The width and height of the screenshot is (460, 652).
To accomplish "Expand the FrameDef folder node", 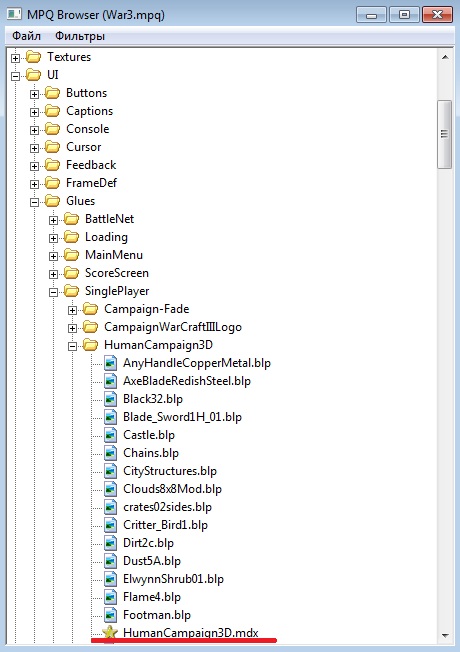I will click(x=35, y=184).
